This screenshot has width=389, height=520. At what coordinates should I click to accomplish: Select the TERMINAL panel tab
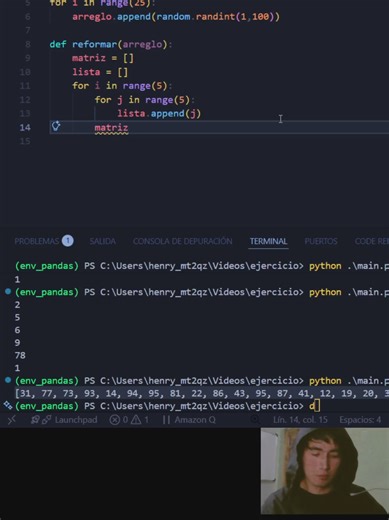click(269, 241)
